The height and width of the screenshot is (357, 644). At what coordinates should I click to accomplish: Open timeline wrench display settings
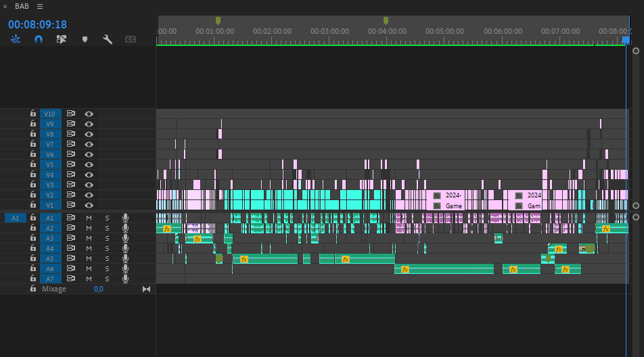(107, 39)
